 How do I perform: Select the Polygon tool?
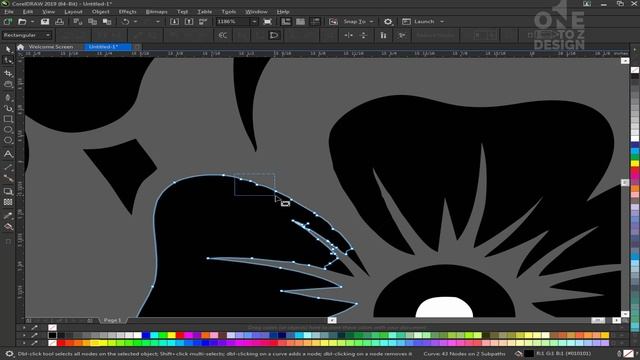click(8, 140)
